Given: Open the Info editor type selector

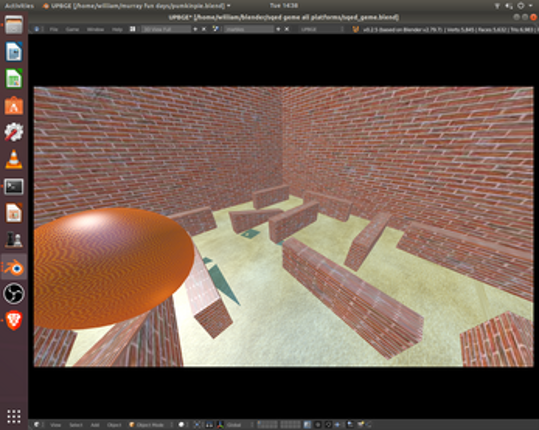Looking at the screenshot, I should click(37, 29).
